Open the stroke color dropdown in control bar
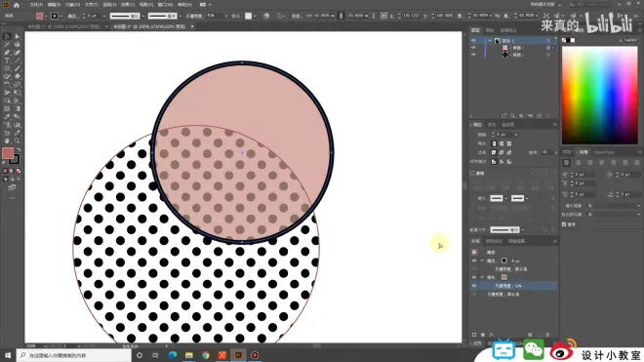This screenshot has height=362, width=644. pyautogui.click(x=60, y=16)
